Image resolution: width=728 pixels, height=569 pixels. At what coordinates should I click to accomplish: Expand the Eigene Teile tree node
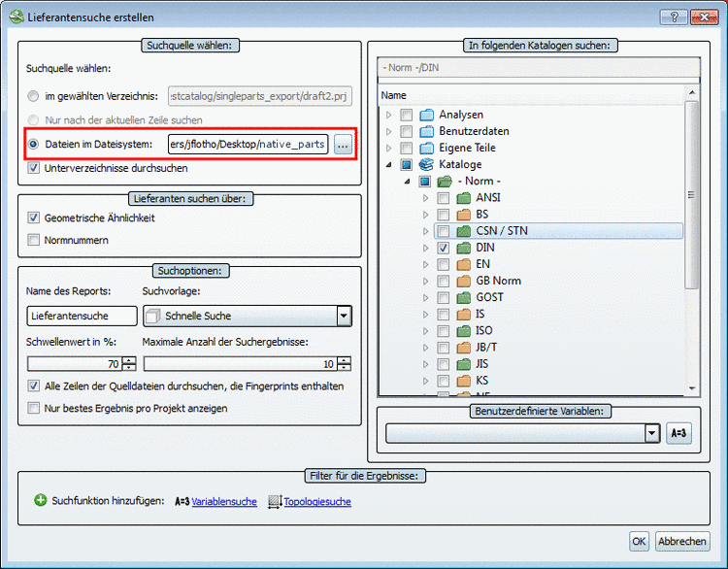click(389, 149)
